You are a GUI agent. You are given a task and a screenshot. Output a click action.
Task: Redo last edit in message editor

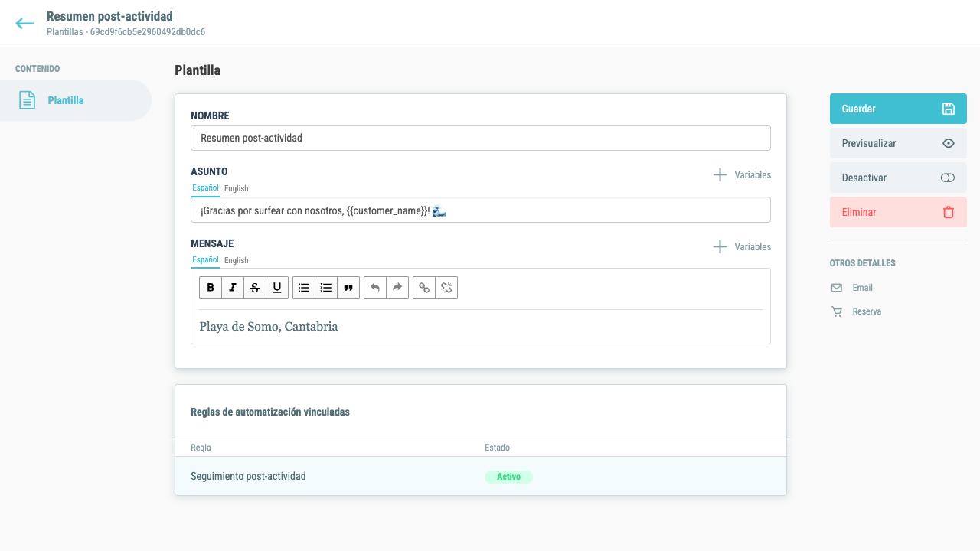[x=397, y=288]
